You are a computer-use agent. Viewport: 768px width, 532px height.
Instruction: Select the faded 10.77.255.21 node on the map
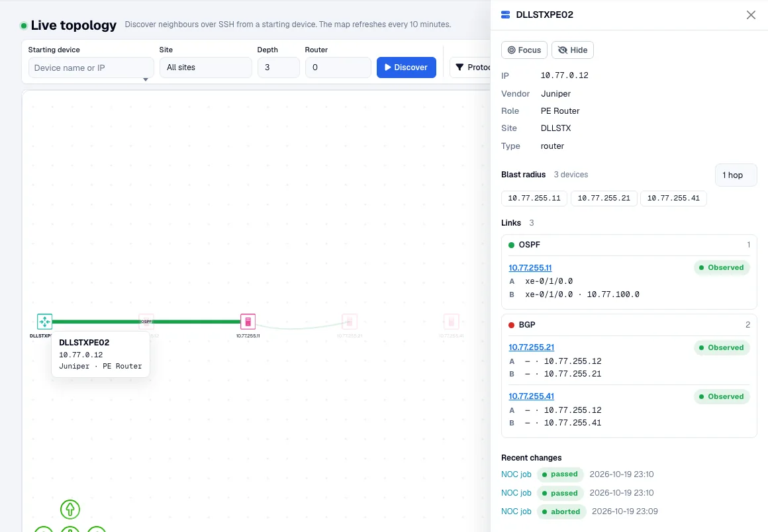point(349,322)
